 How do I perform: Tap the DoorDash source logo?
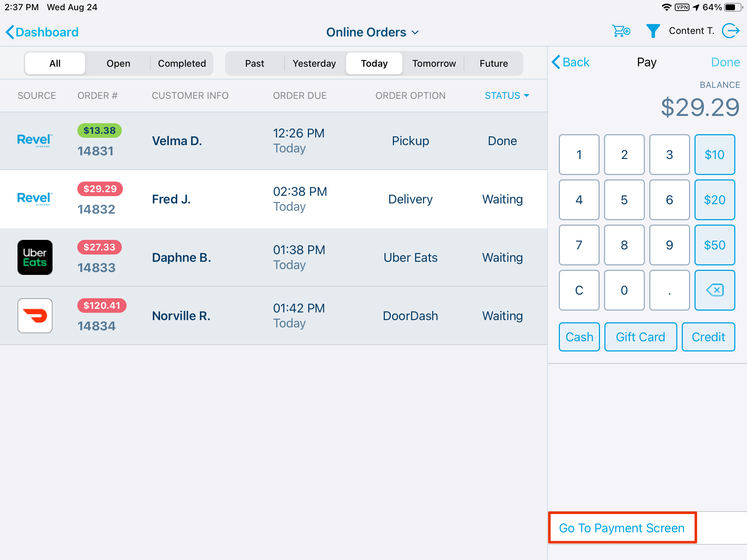[35, 316]
